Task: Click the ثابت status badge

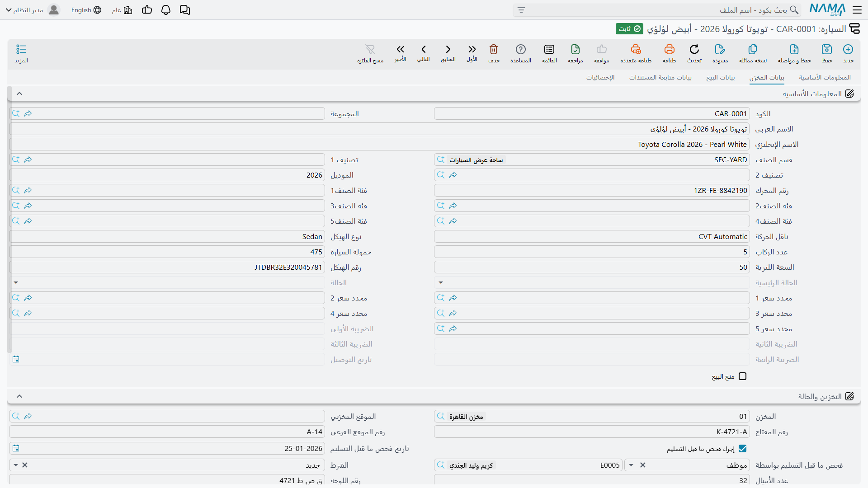Action: click(x=629, y=29)
